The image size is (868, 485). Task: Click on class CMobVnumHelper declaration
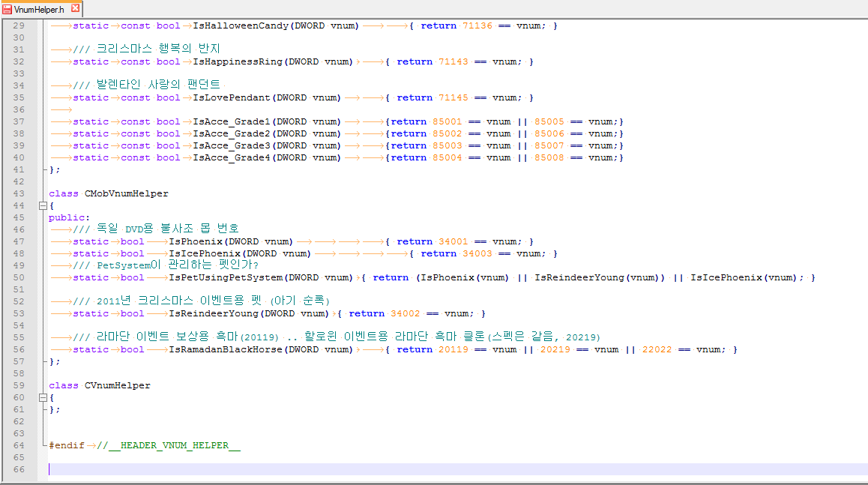point(109,194)
